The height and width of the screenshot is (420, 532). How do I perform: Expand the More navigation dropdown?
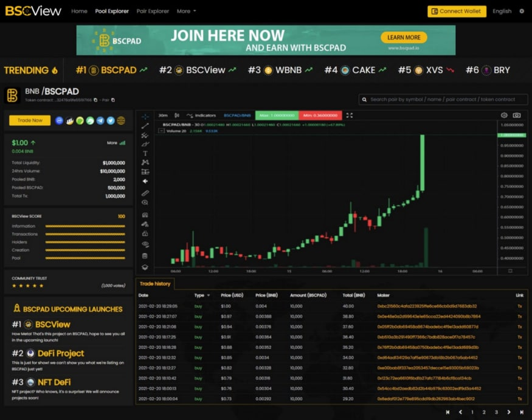186,11
